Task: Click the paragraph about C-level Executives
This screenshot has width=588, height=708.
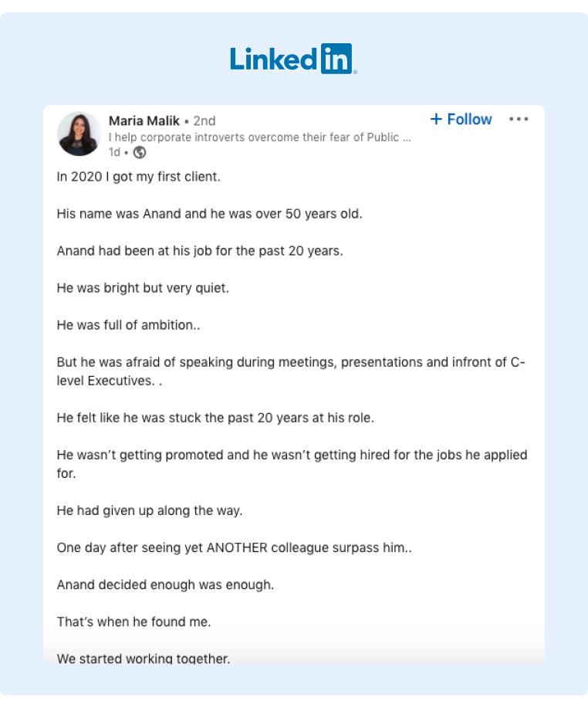Action: pyautogui.click(x=291, y=371)
